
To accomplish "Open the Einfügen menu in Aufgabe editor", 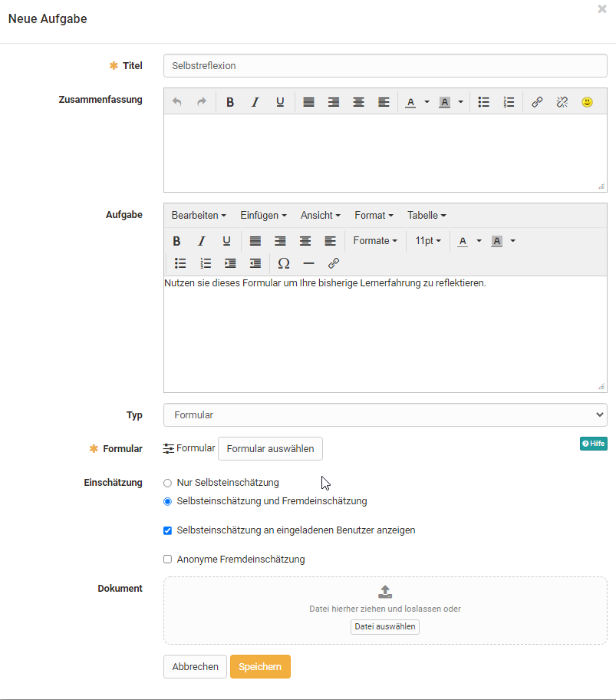I will [x=263, y=215].
